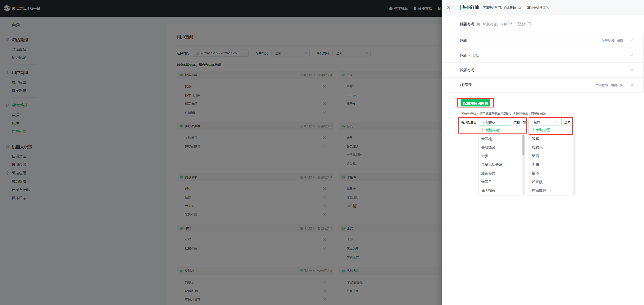
Task: Open 教学视频 in top bar
Action: coord(398,8)
